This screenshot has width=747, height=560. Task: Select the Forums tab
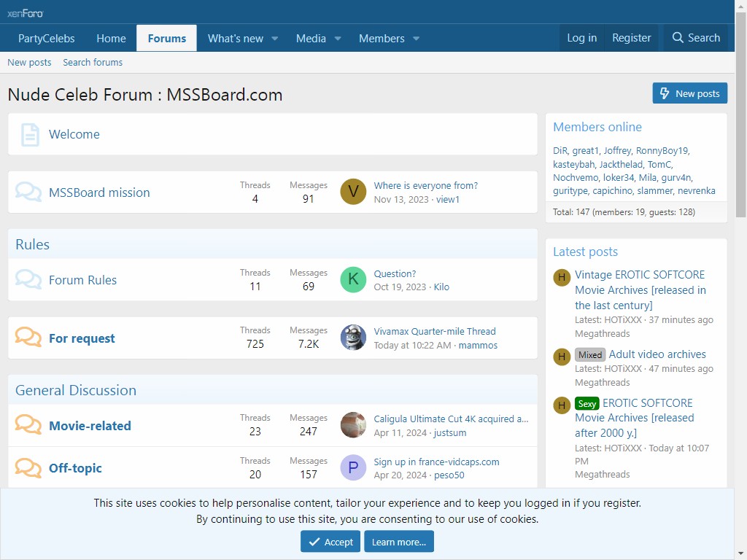coord(167,39)
